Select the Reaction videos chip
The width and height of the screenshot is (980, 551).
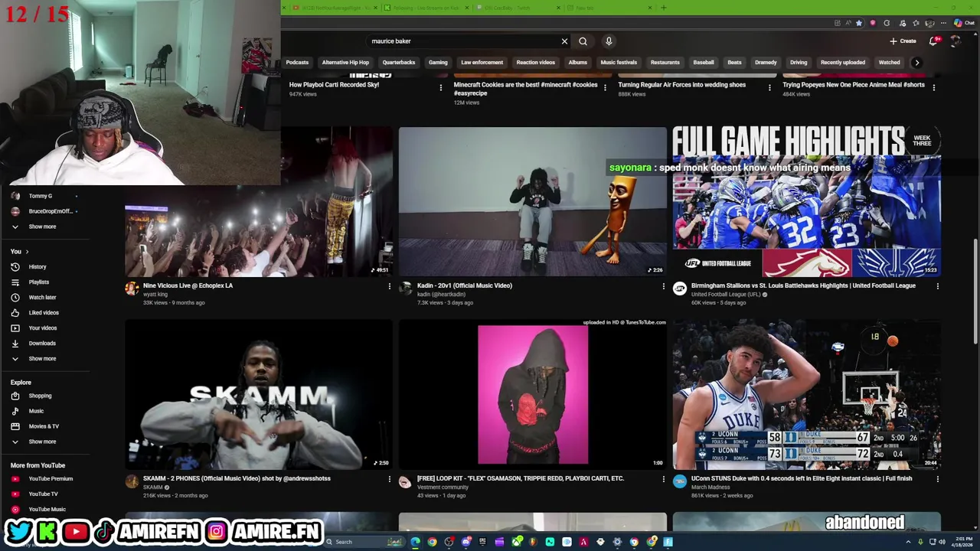pos(536,63)
